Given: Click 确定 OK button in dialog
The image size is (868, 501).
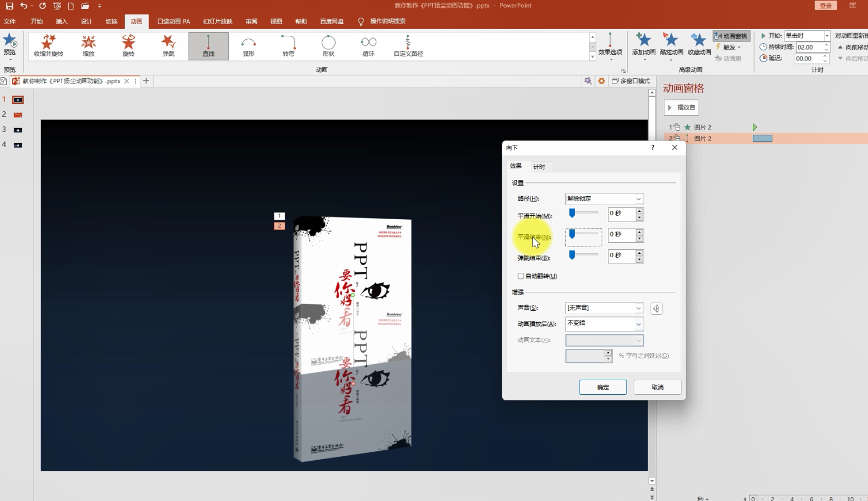Looking at the screenshot, I should [x=603, y=387].
